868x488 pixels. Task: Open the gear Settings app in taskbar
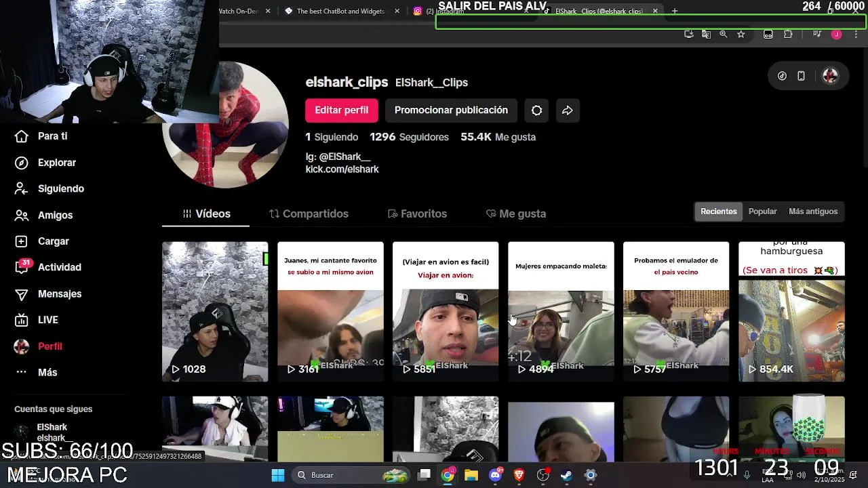click(591, 475)
